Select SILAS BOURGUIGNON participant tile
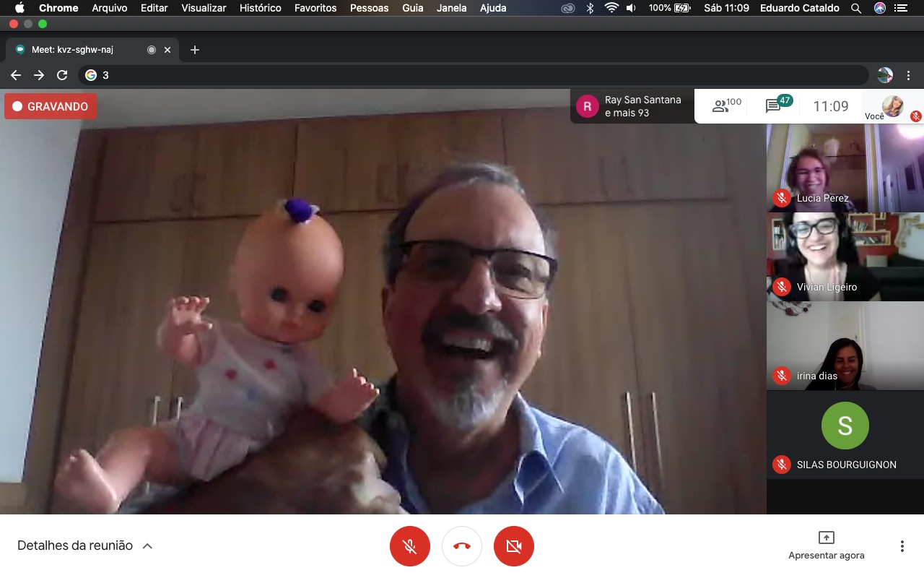 [845, 435]
